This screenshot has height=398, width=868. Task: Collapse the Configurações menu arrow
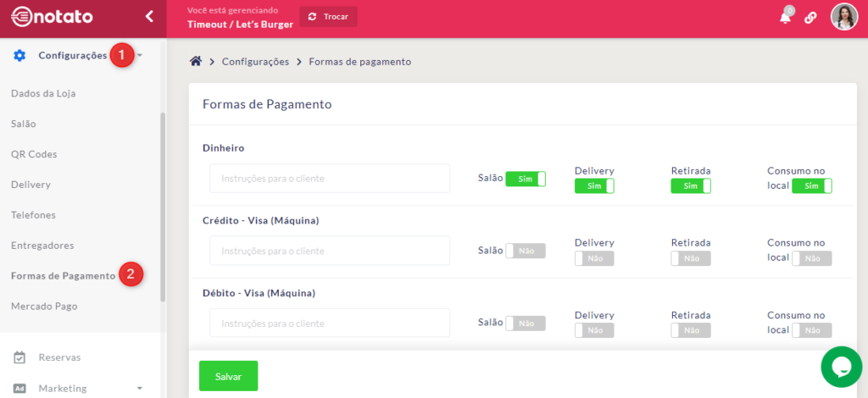tap(140, 56)
